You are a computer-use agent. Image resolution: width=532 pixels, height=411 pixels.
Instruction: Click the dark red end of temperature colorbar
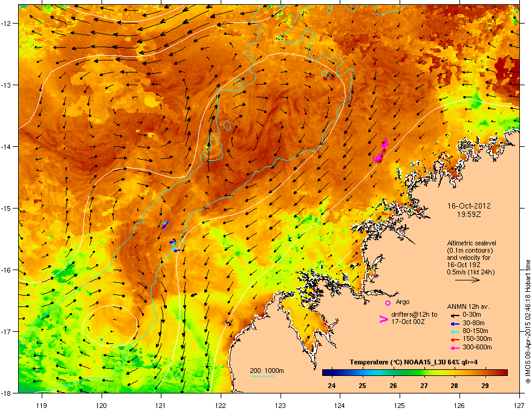coord(504,373)
